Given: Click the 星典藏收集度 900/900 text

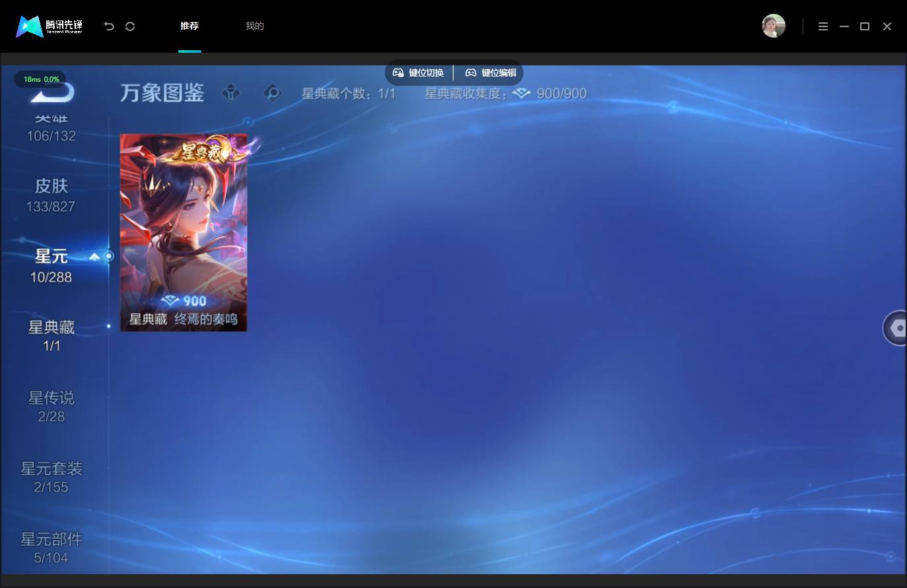Looking at the screenshot, I should [x=506, y=94].
